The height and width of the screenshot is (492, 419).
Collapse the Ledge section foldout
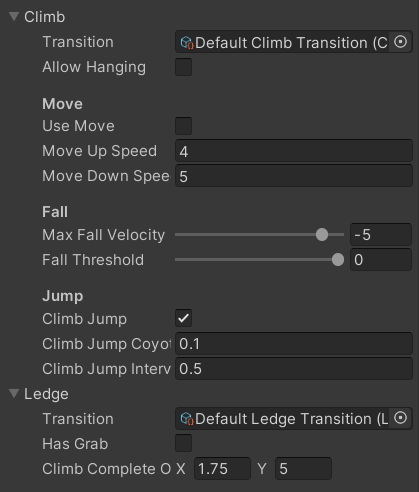14,393
